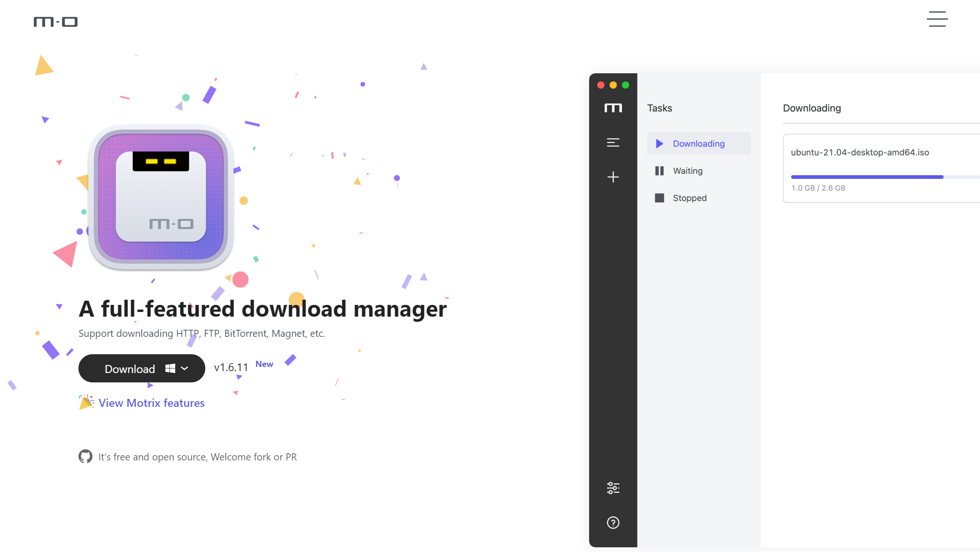Click the large Motrix app icon
The width and height of the screenshot is (980, 552).
point(161,197)
